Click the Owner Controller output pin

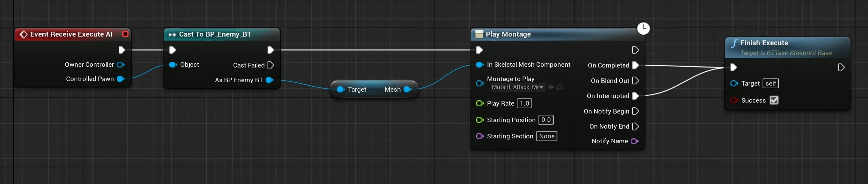121,64
